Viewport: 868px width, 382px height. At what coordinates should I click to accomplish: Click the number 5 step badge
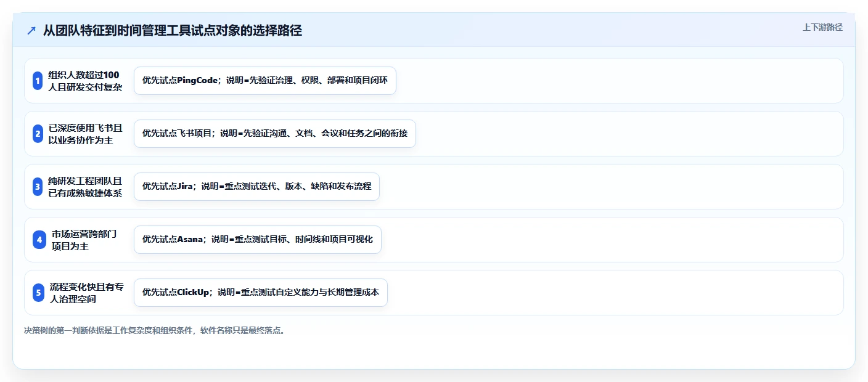pyautogui.click(x=38, y=293)
